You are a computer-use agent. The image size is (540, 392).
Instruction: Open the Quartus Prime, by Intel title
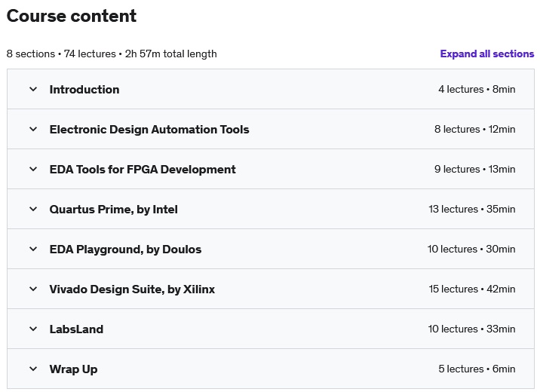pyautogui.click(x=114, y=209)
